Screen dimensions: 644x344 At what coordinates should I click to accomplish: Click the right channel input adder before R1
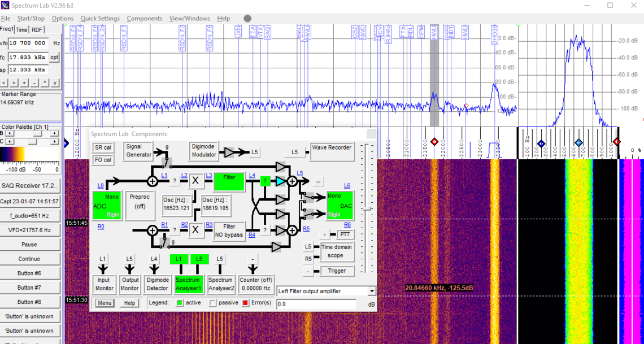(153, 230)
